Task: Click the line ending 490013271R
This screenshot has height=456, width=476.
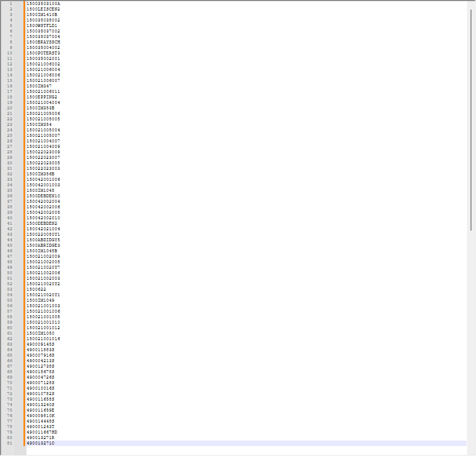Action: [40, 438]
